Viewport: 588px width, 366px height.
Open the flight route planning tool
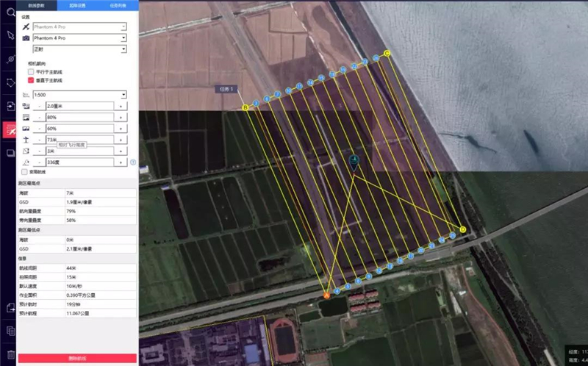point(10,130)
